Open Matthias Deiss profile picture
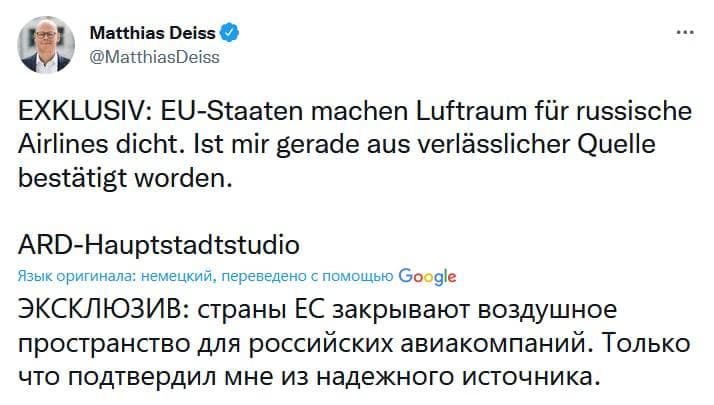The height and width of the screenshot is (405, 714). [45, 44]
